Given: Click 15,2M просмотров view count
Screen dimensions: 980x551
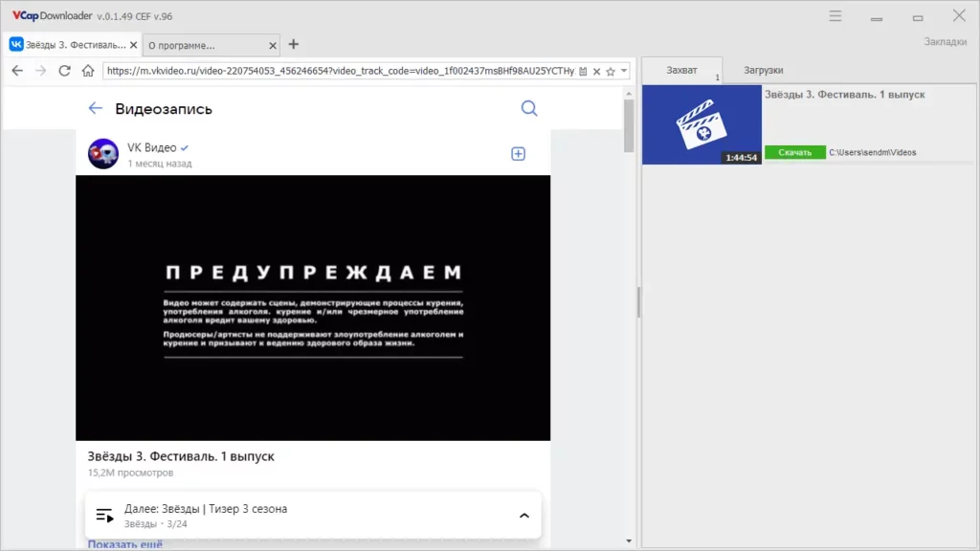Looking at the screenshot, I should click(x=130, y=473).
